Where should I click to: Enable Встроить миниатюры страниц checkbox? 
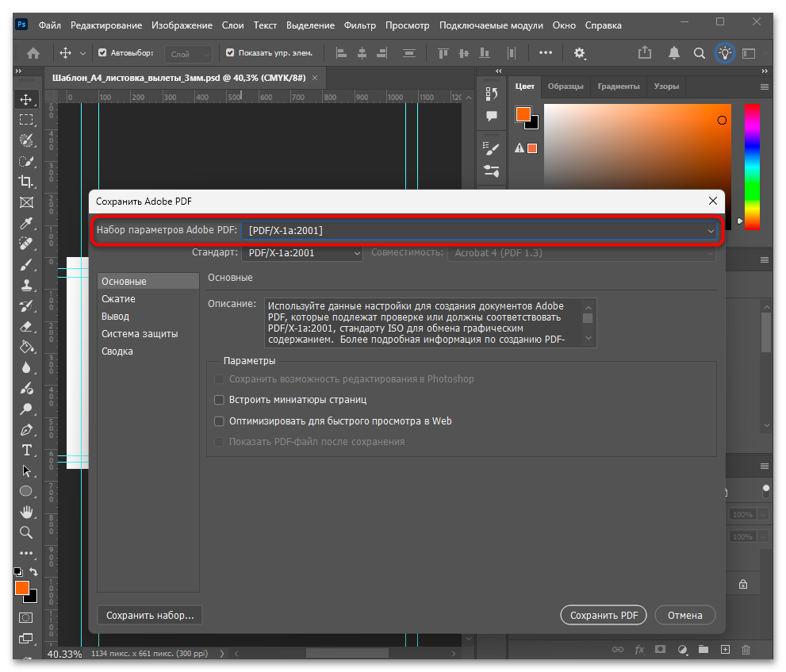pos(219,400)
